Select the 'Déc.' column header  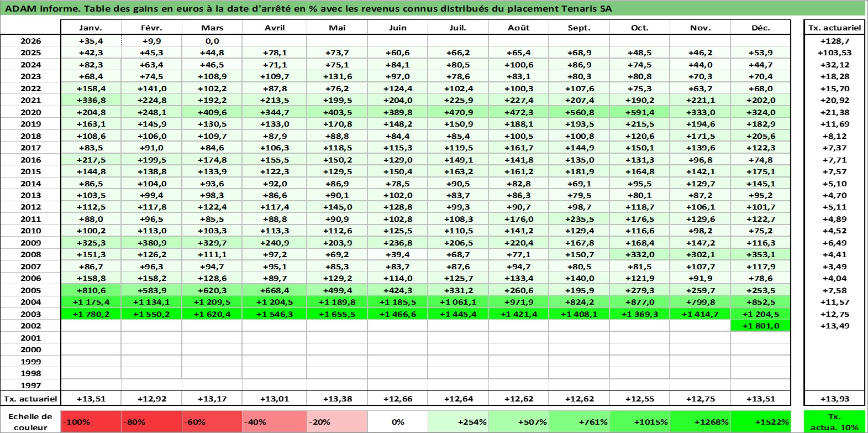click(x=760, y=28)
